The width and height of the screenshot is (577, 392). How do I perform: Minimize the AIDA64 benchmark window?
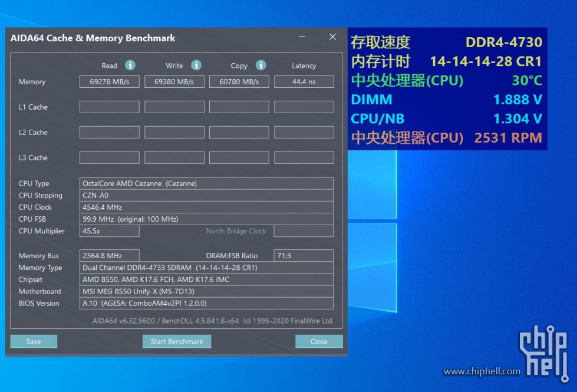pyautogui.click(x=302, y=37)
